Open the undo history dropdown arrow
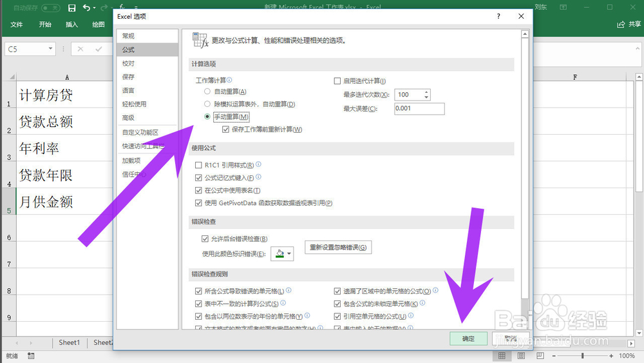This screenshot has width=644, height=363. pyautogui.click(x=95, y=8)
